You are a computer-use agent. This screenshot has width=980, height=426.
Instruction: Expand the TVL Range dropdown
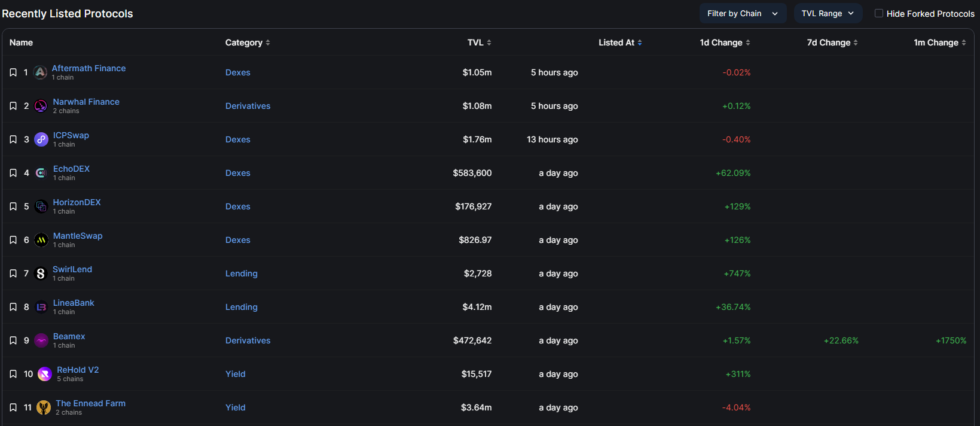[828, 13]
